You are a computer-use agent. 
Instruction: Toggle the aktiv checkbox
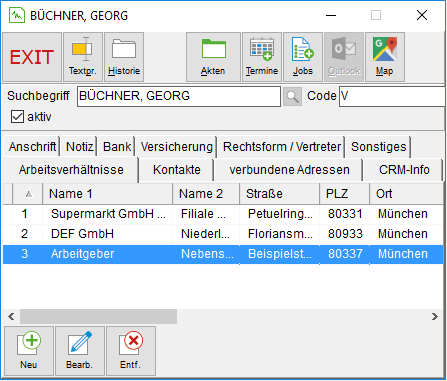(17, 117)
